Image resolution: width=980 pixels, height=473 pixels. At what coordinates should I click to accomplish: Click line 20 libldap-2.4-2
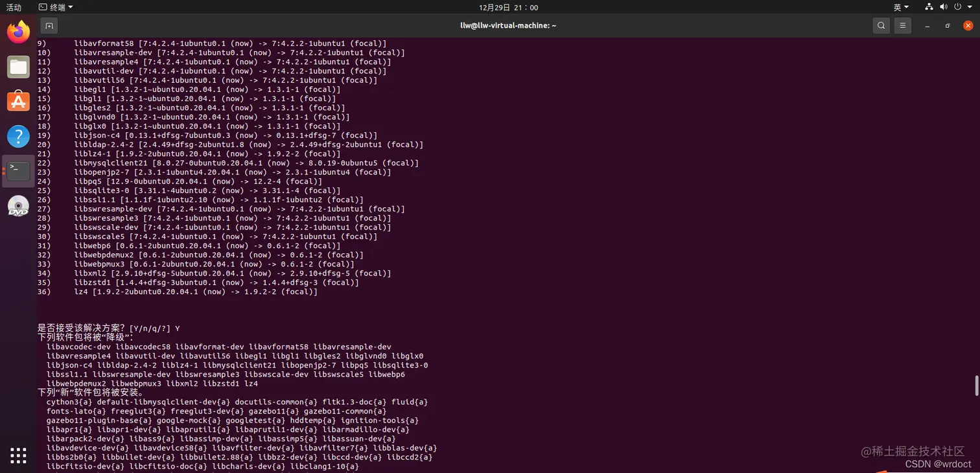230,144
